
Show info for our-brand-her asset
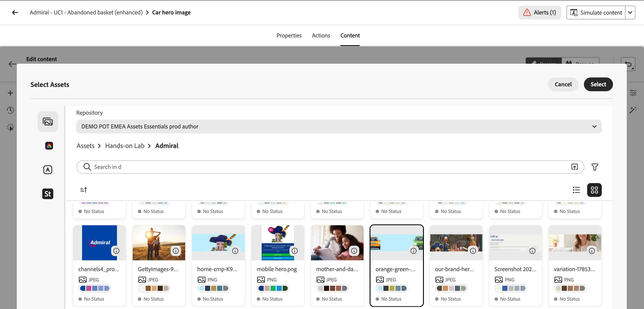coord(473,251)
